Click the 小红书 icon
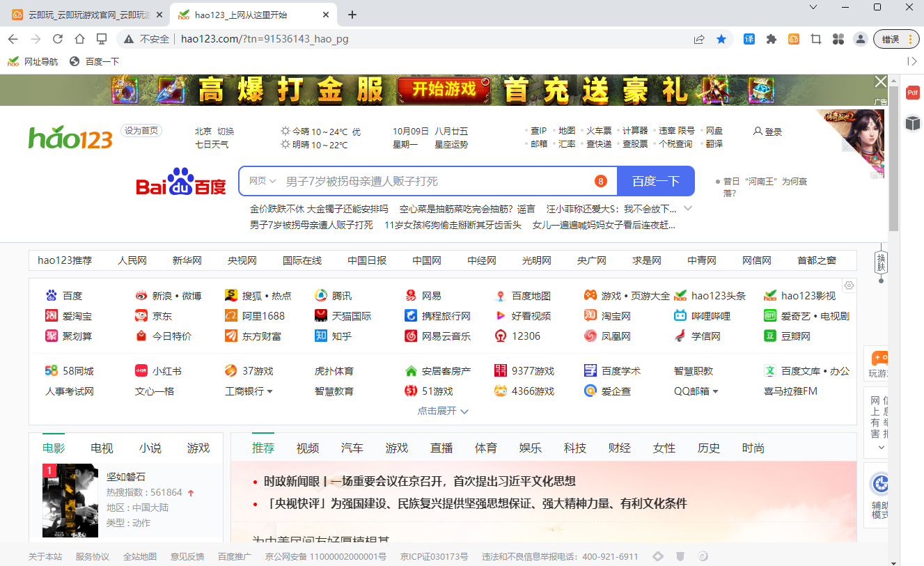This screenshot has width=924, height=566. coord(140,370)
